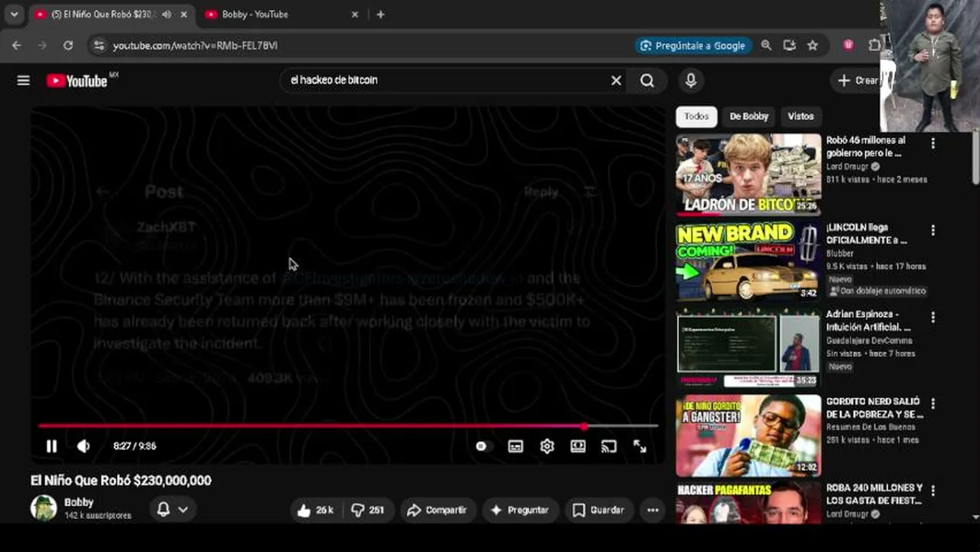980x552 pixels.
Task: Open options menu for Gordito Nerd video
Action: pyautogui.click(x=932, y=403)
